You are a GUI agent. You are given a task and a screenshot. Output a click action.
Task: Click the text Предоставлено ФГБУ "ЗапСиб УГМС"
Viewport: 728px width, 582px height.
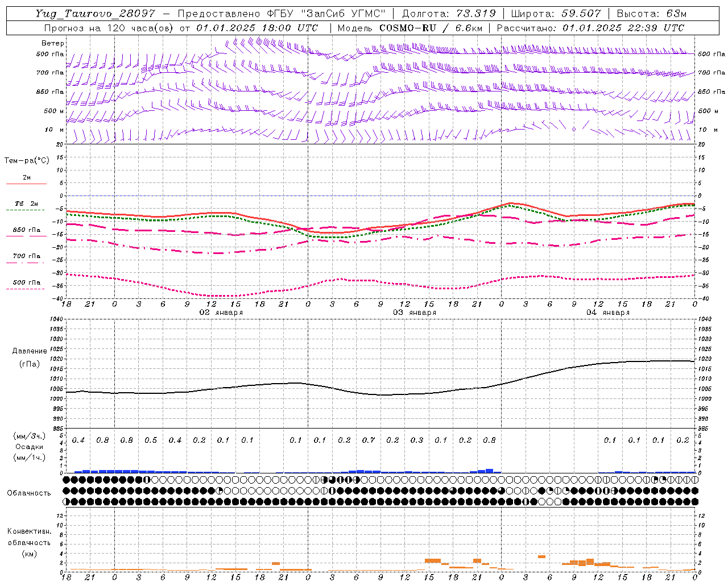pyautogui.click(x=282, y=14)
